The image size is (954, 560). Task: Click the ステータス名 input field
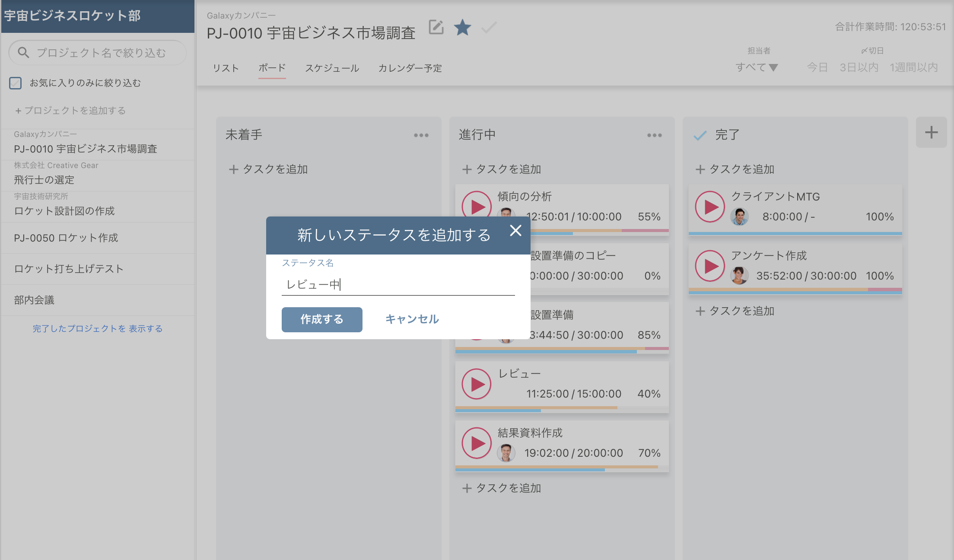tap(398, 285)
